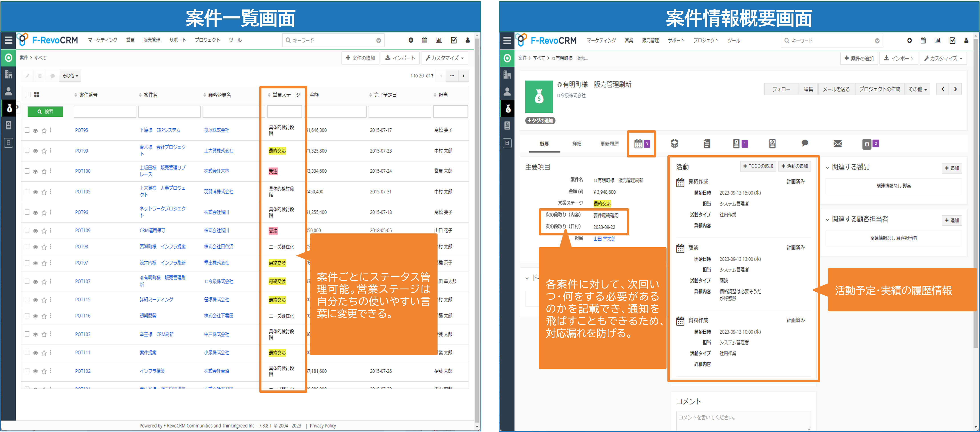Open user profile icon in left screen header

tap(468, 40)
